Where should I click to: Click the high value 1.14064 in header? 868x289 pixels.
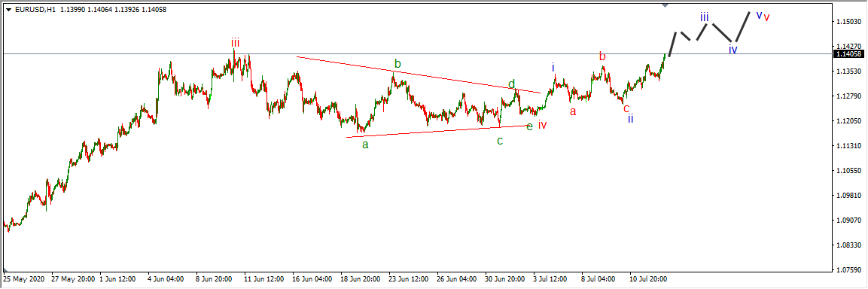pyautogui.click(x=99, y=10)
